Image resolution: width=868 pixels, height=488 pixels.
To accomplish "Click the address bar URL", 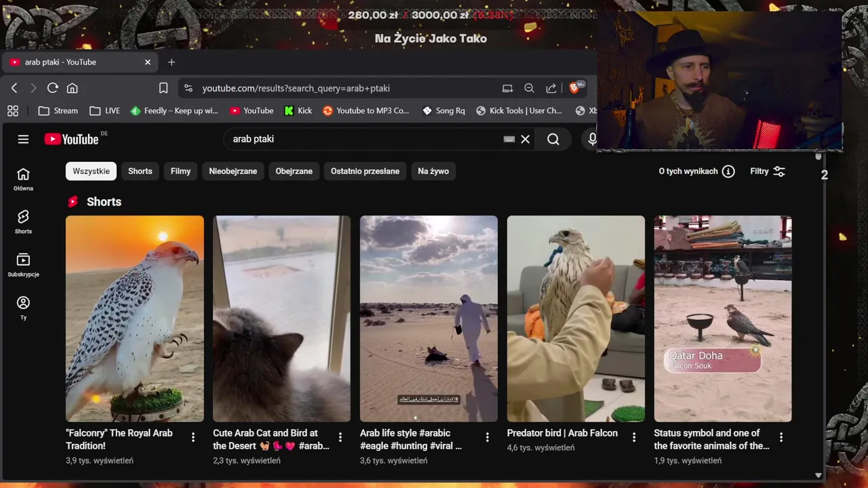I will click(x=296, y=88).
